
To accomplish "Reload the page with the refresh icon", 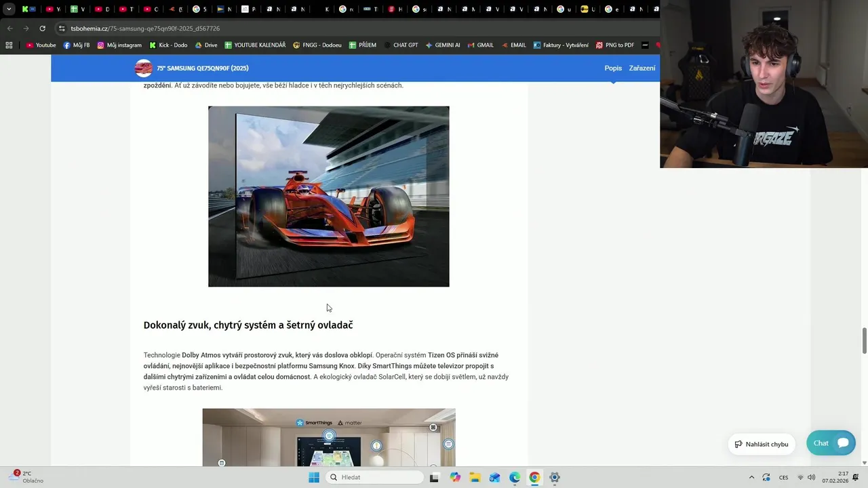I will [42, 28].
